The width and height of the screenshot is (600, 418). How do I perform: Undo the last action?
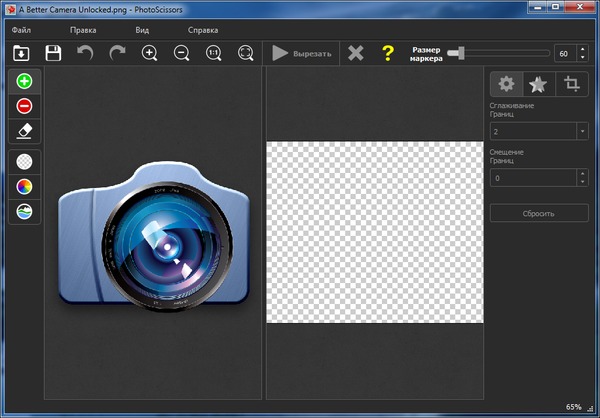tap(86, 53)
